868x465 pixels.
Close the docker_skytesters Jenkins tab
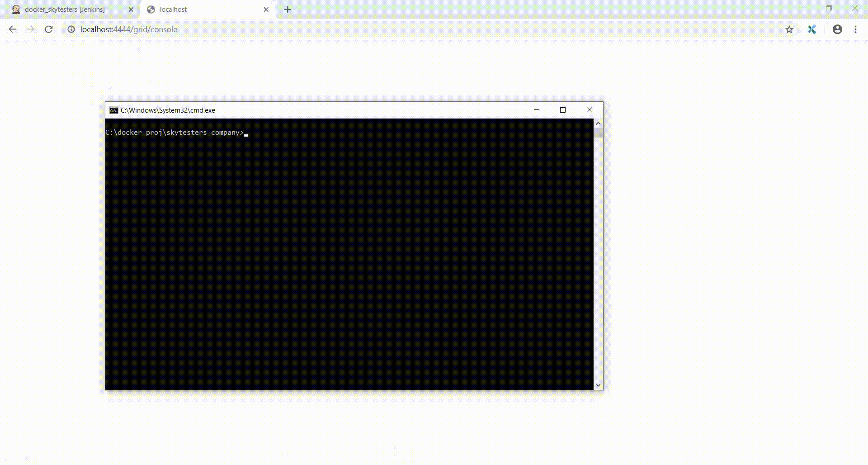pyautogui.click(x=131, y=9)
